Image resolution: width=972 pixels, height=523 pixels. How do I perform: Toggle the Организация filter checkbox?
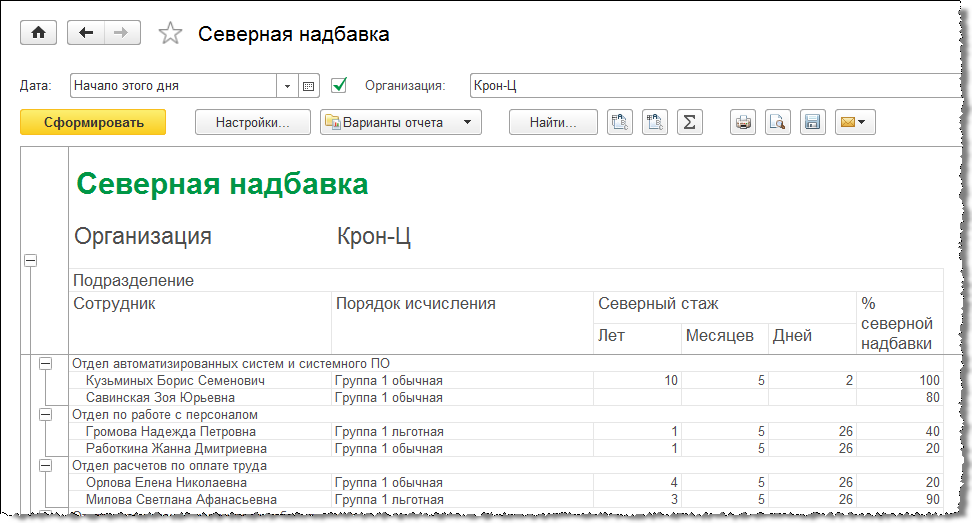pos(339,85)
